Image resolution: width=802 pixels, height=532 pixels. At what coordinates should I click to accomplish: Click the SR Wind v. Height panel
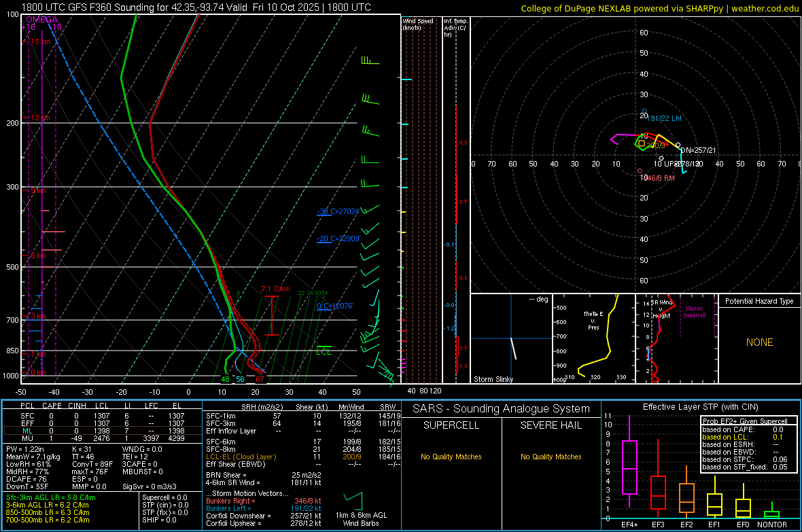click(x=676, y=338)
